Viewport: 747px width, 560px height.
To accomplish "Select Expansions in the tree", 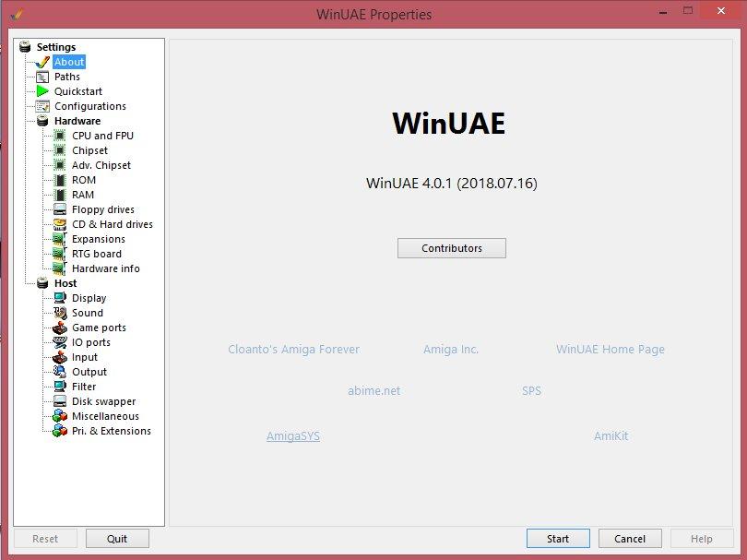I will pos(98,239).
